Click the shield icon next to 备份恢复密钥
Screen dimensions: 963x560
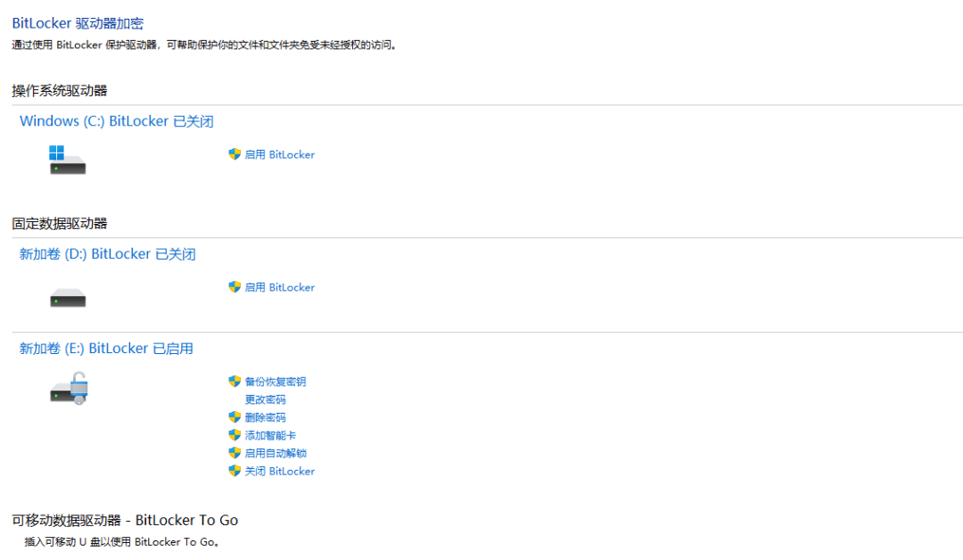[x=235, y=382]
